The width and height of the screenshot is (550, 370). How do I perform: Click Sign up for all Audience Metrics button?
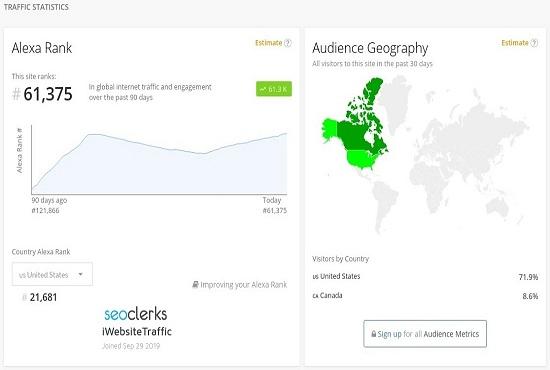pos(425,334)
